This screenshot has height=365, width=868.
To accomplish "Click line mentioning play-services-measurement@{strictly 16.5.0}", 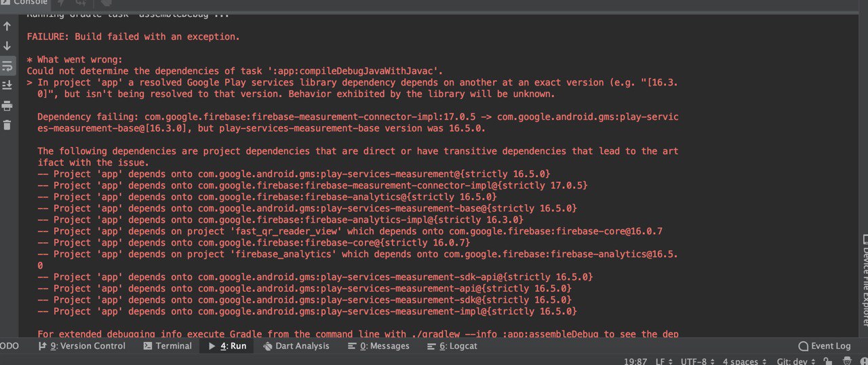I will click(294, 174).
